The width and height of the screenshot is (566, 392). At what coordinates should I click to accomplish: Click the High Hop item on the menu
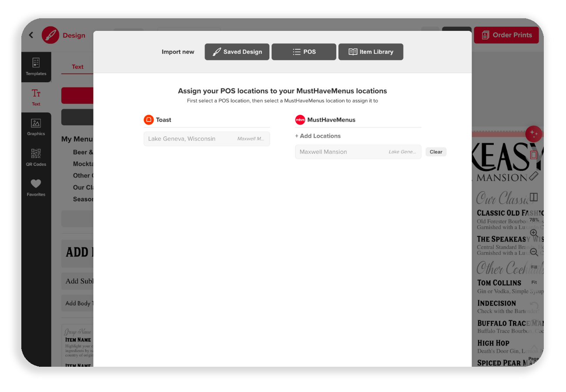pos(493,343)
